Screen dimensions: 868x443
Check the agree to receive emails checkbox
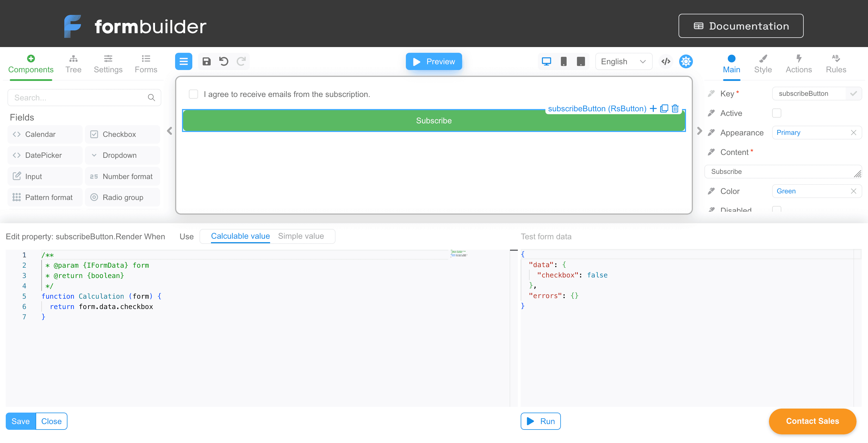pyautogui.click(x=193, y=94)
